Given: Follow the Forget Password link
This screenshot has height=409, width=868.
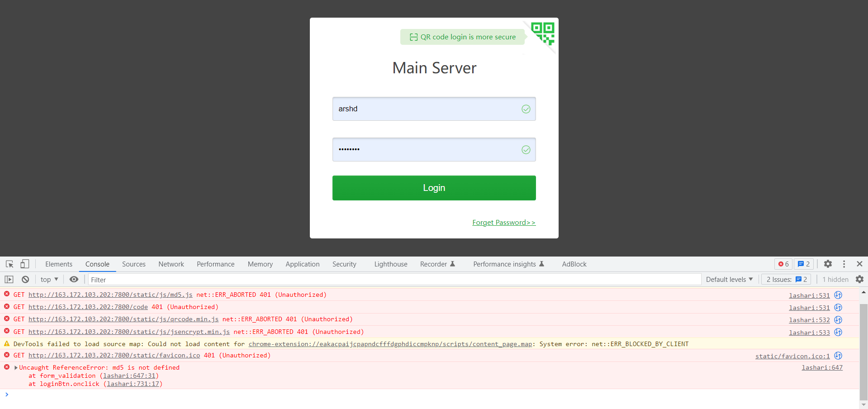Looking at the screenshot, I should click(x=504, y=223).
